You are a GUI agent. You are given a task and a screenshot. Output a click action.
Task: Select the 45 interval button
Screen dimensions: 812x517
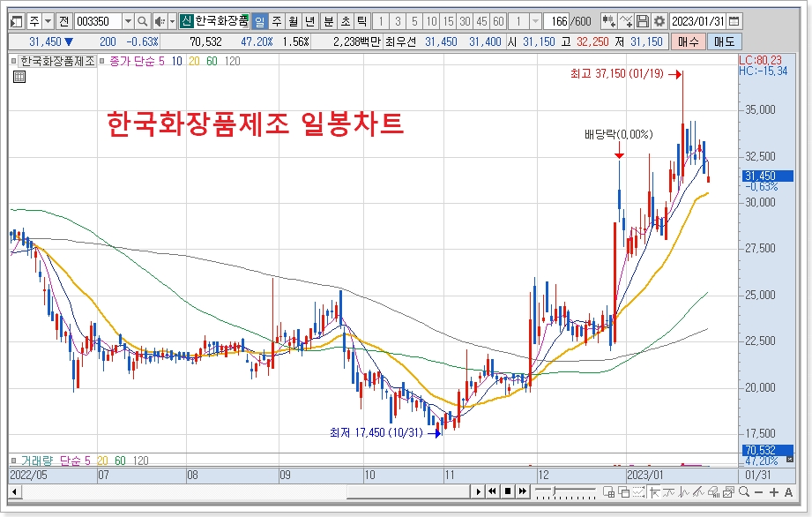[x=481, y=21]
